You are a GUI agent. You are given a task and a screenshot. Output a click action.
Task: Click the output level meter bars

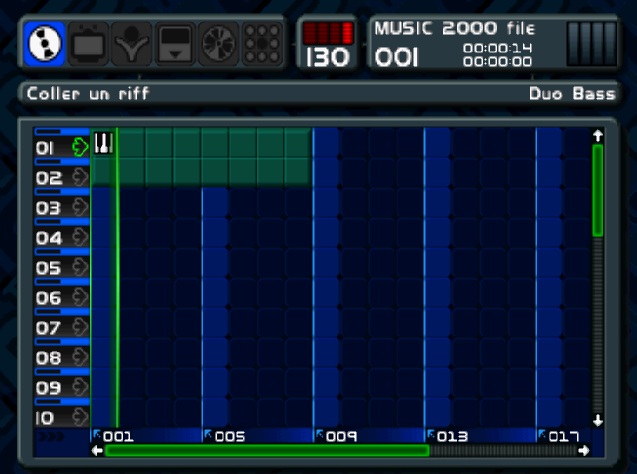point(592,44)
